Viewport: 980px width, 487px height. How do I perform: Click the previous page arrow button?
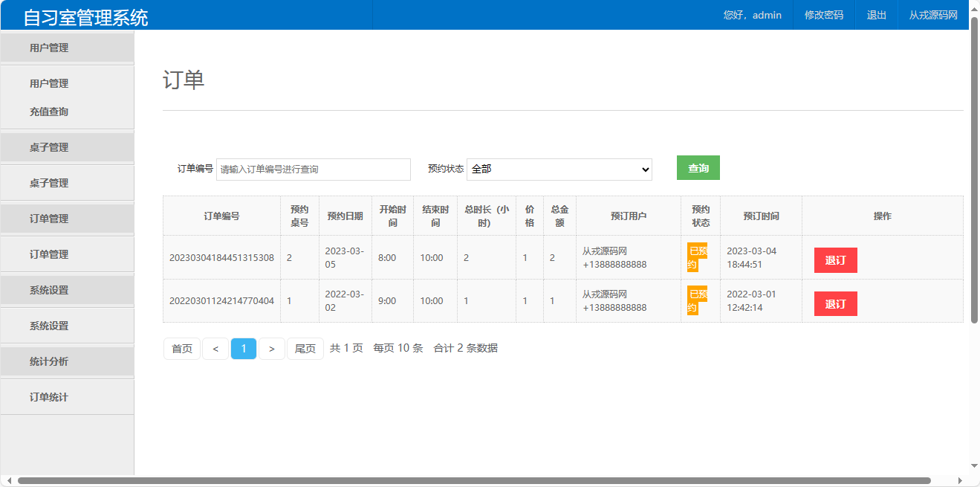215,349
